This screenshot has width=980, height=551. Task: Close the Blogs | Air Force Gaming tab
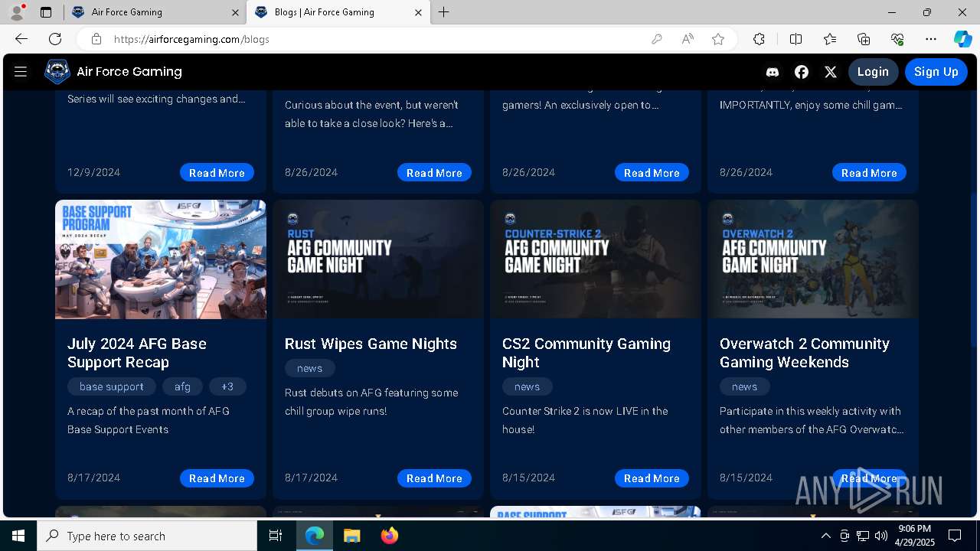[x=418, y=12]
